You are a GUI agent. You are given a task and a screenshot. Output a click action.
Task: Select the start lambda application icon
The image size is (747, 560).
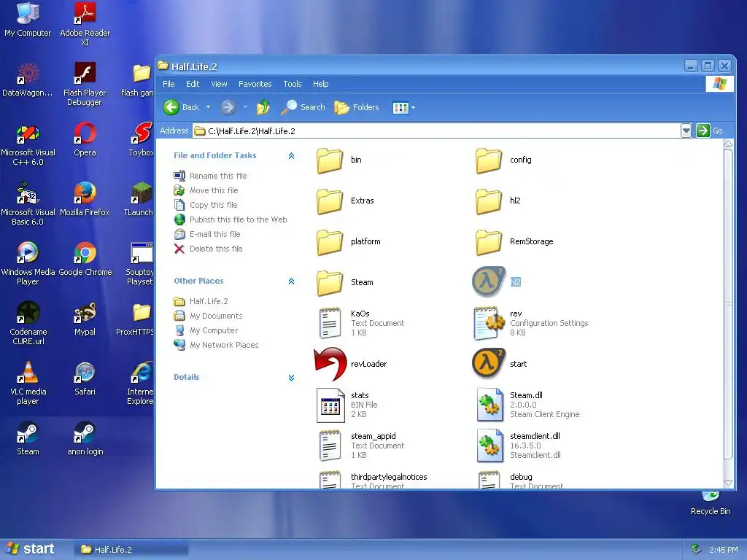click(x=488, y=364)
